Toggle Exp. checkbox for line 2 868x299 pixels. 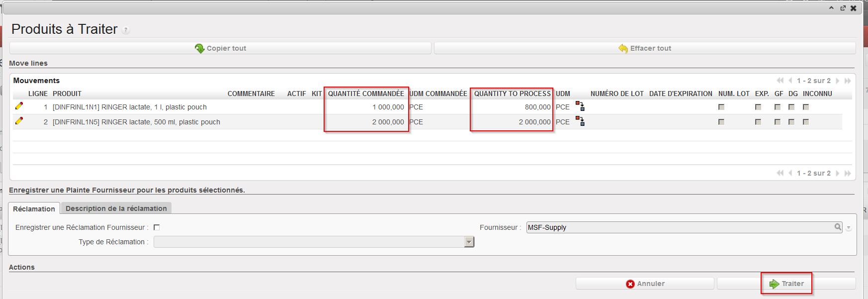[758, 122]
